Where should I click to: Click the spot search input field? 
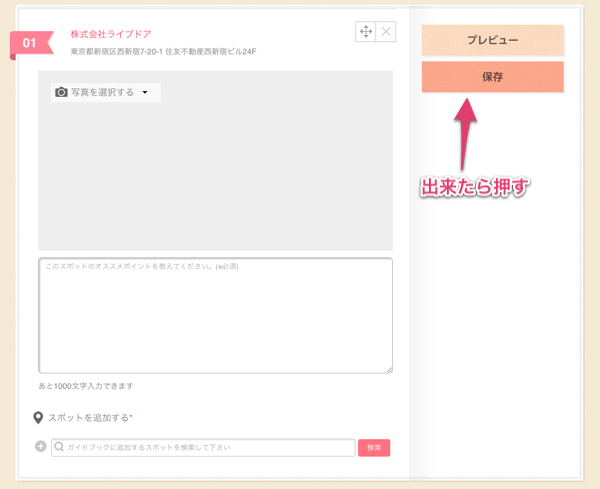(x=203, y=447)
